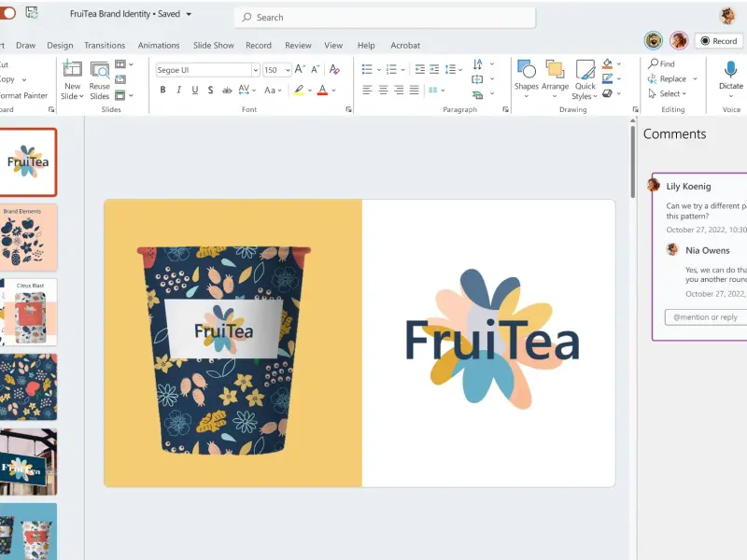Click the Shape Outline icon
Screen dimensions: 747x560
point(608,78)
